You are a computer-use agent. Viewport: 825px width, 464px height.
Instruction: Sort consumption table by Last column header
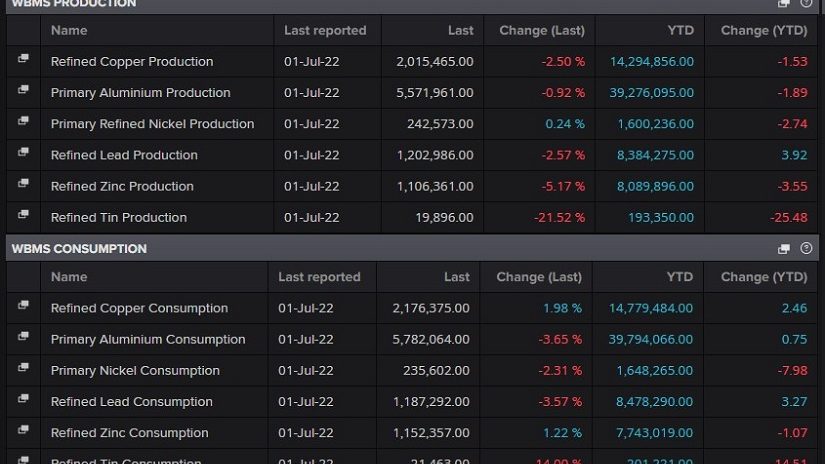tap(457, 277)
